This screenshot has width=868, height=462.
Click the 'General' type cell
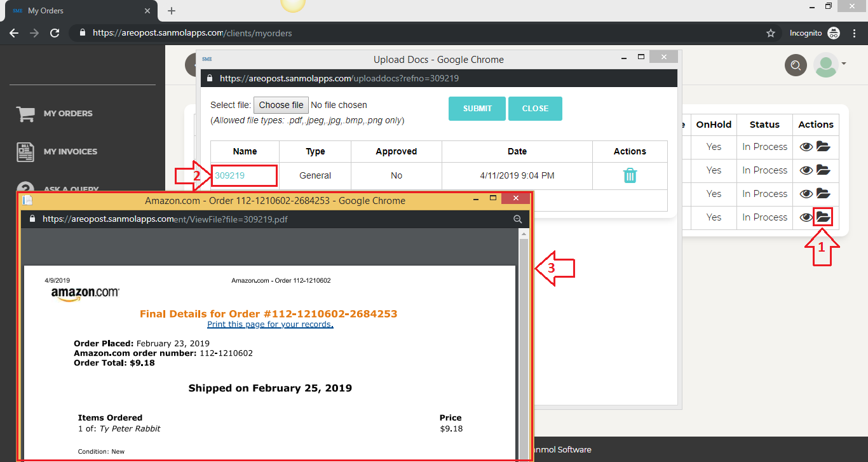(x=315, y=175)
